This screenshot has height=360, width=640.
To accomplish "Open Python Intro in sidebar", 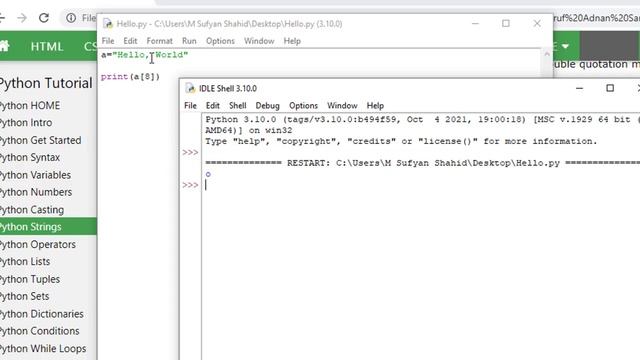I will click(27, 123).
